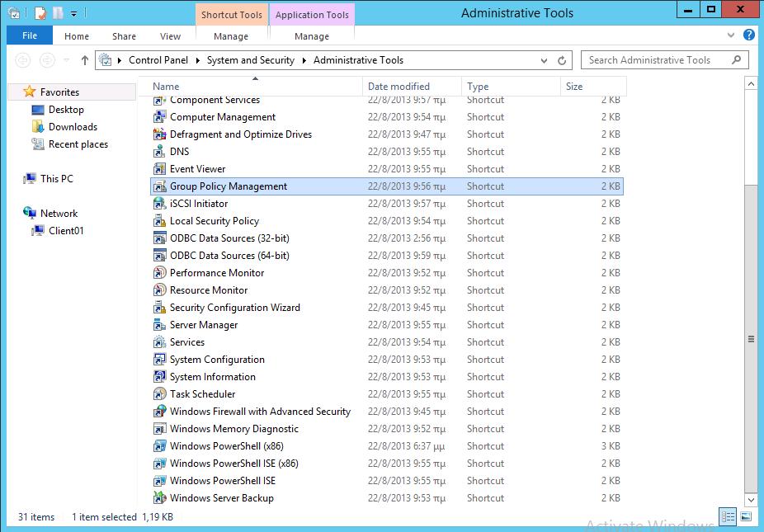Click the Search Administrative Tools box

click(x=665, y=60)
